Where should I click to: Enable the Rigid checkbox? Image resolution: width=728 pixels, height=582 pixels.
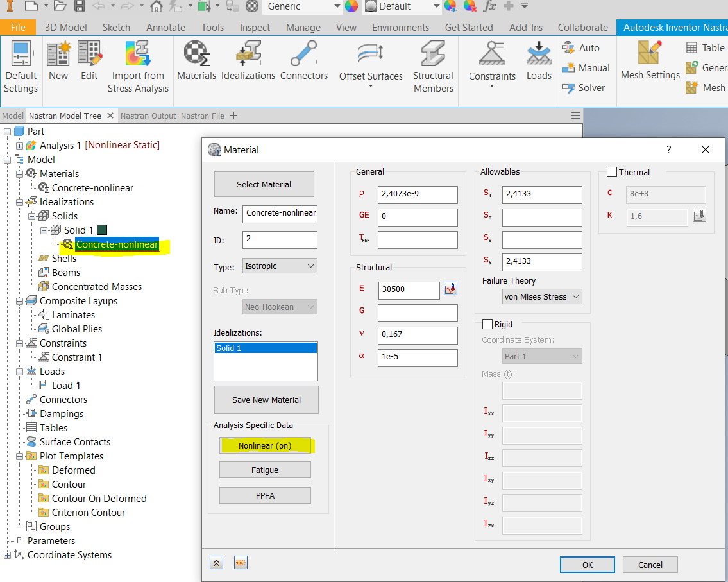[x=487, y=324]
